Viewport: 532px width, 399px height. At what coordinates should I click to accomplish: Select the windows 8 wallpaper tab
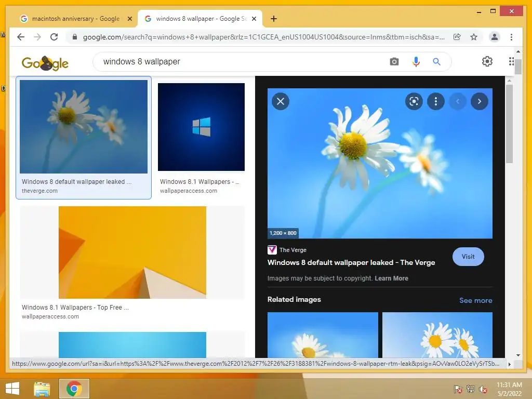pyautogui.click(x=200, y=19)
